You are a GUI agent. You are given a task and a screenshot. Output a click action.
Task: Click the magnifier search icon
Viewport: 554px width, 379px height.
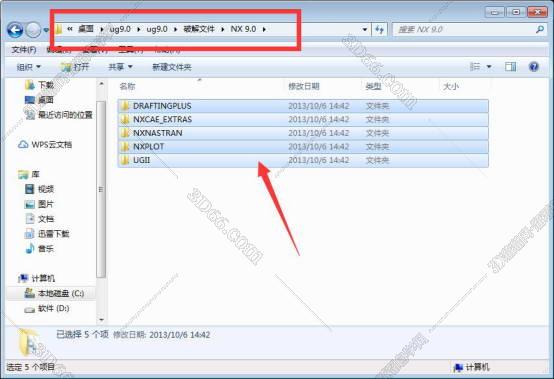click(x=540, y=30)
